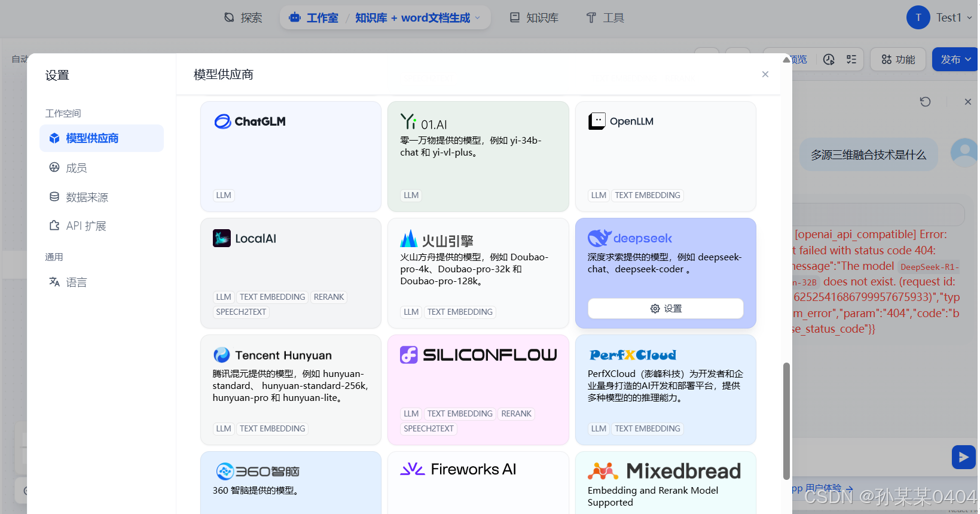Click the 火山引擎 logo icon
Viewport: 980px width, 514px height.
408,238
